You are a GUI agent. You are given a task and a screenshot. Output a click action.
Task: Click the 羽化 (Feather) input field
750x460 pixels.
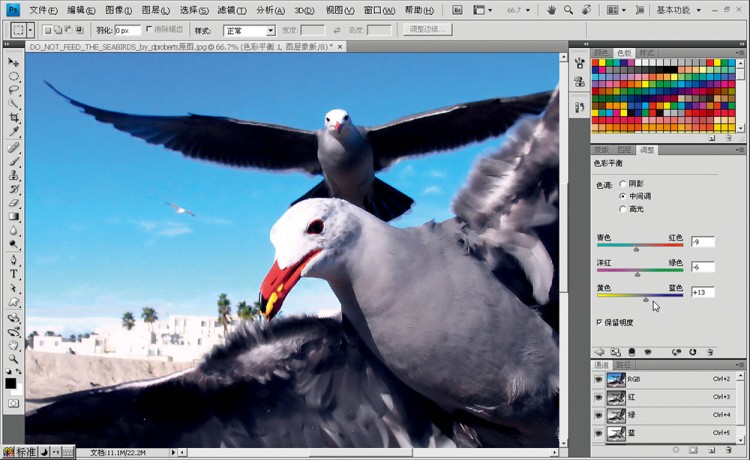pyautogui.click(x=127, y=31)
